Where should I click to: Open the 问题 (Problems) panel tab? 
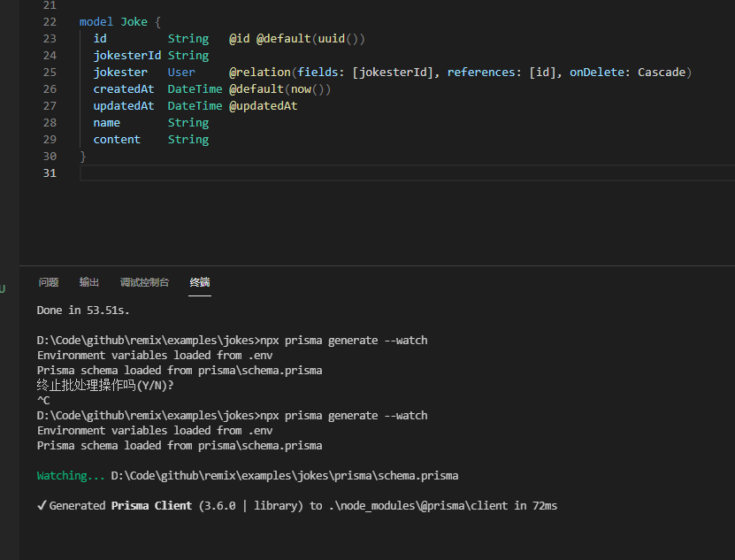tap(48, 282)
